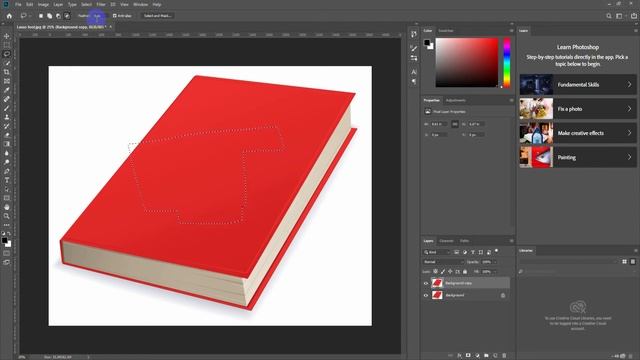Open the blend mode Normal dropdown
This screenshot has height=360, width=640.
443,262
